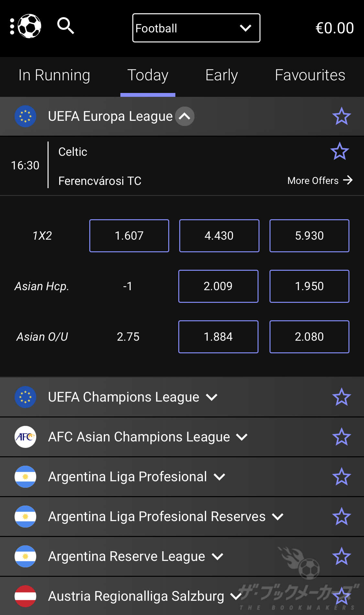Favourite the UEFA Europa League
The width and height of the screenshot is (364, 615).
click(341, 116)
